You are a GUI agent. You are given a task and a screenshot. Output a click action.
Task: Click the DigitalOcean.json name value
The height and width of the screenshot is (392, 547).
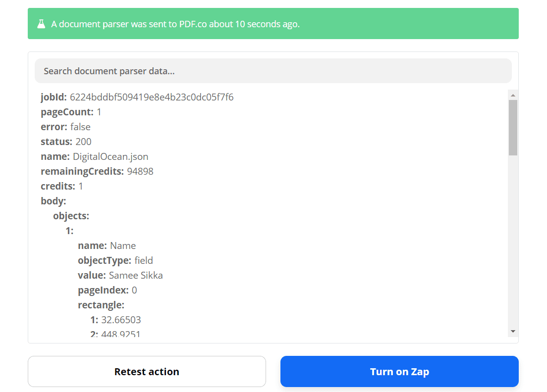[110, 156]
